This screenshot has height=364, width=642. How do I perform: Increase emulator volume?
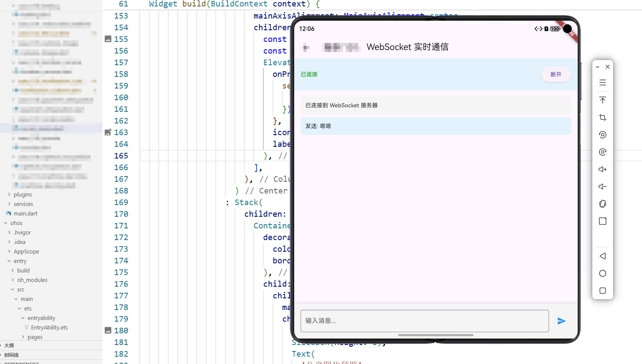(603, 169)
